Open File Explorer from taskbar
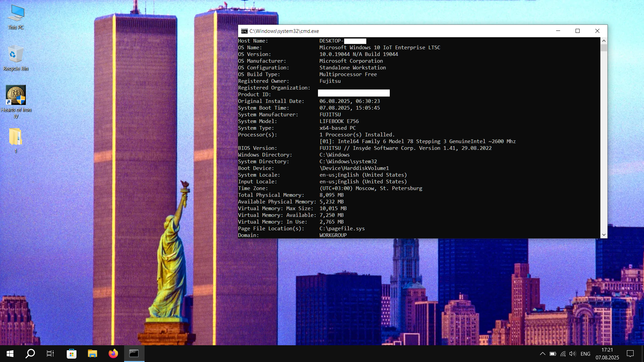 point(92,354)
